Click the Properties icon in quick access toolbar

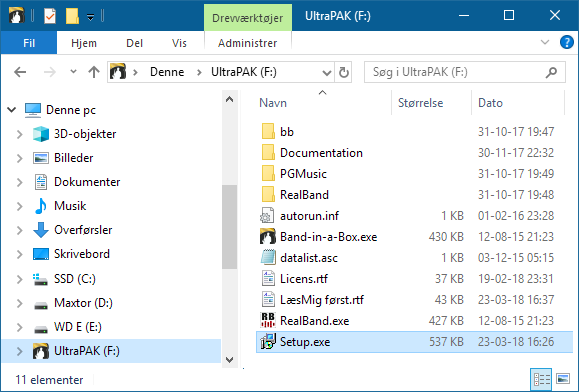(49, 16)
